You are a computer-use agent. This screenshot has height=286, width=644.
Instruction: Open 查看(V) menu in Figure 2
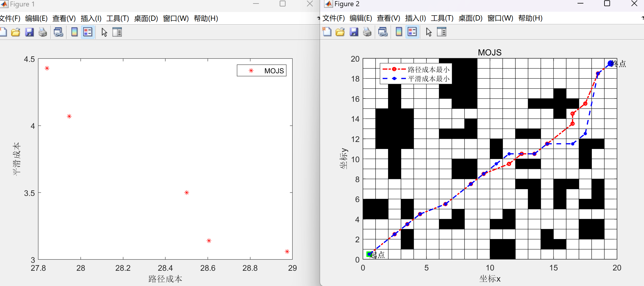pyautogui.click(x=388, y=18)
